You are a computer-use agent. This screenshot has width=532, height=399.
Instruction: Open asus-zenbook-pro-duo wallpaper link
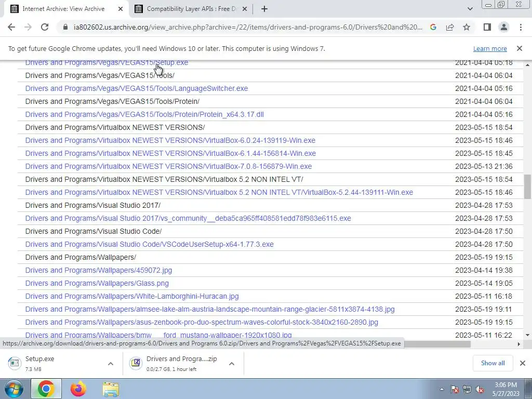click(202, 322)
